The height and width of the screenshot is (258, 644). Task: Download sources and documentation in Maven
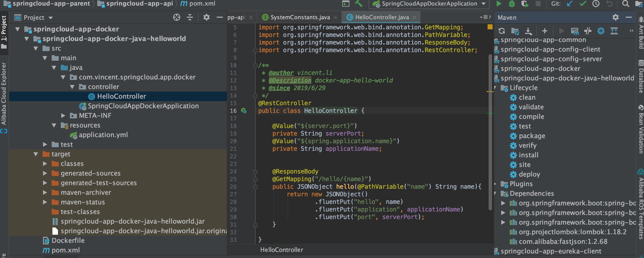tap(528, 31)
